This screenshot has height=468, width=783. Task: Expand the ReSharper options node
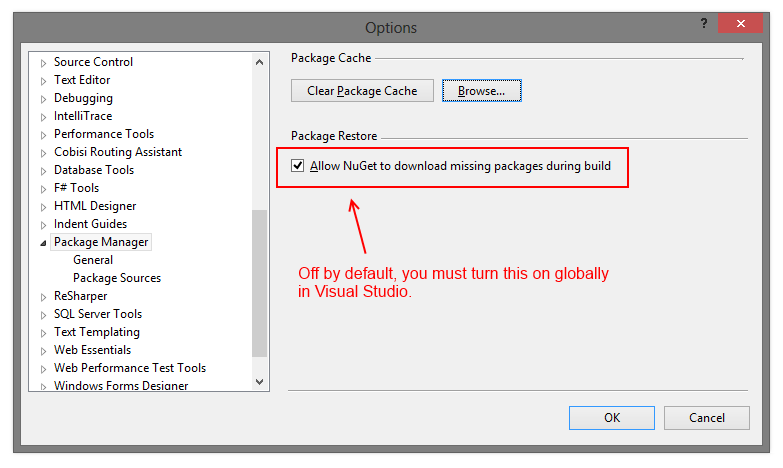tap(43, 297)
